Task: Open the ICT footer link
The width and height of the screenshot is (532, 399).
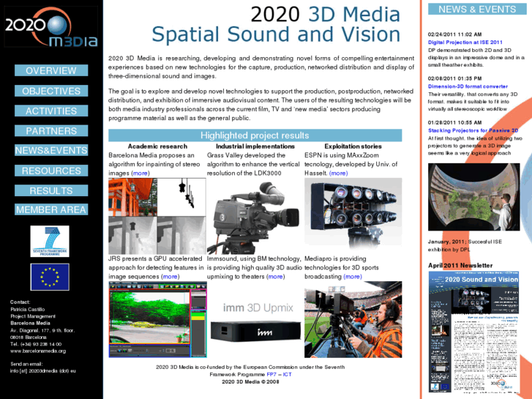Action: click(287, 374)
